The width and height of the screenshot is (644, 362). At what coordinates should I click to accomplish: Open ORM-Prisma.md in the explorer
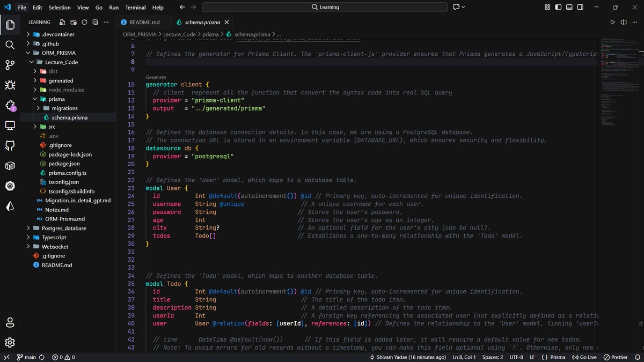click(x=65, y=219)
